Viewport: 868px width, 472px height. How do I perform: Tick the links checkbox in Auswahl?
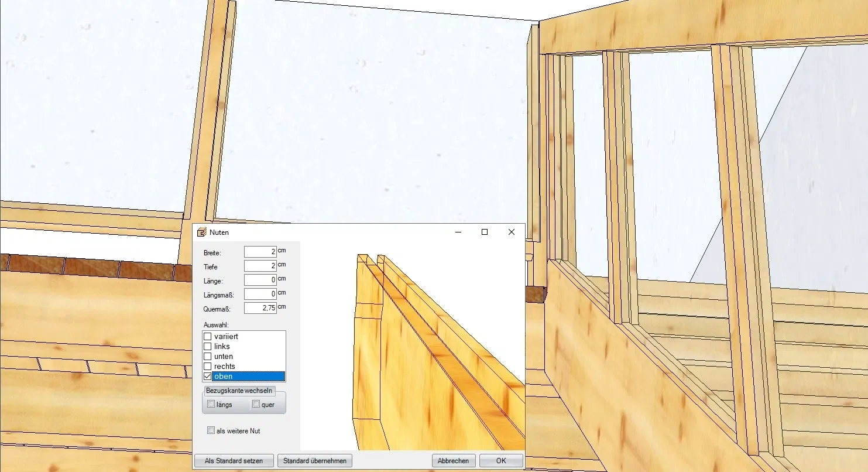click(x=207, y=347)
